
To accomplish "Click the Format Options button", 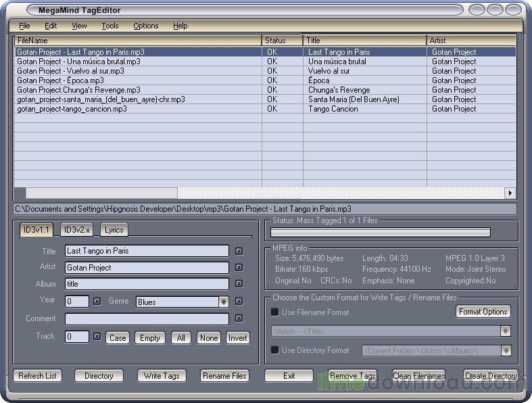I will 483,312.
